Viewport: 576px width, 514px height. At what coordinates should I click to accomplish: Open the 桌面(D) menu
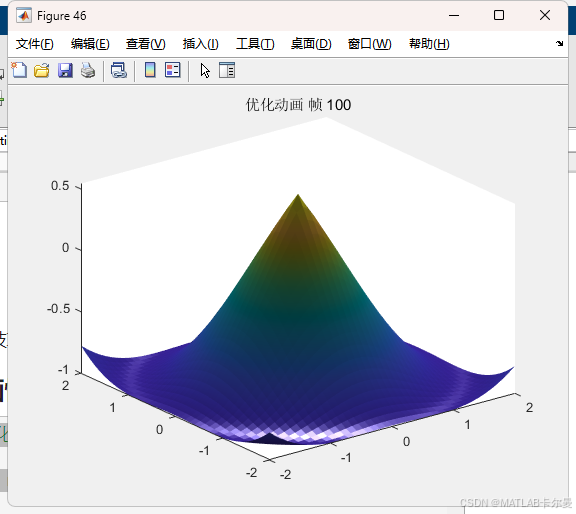coord(311,44)
